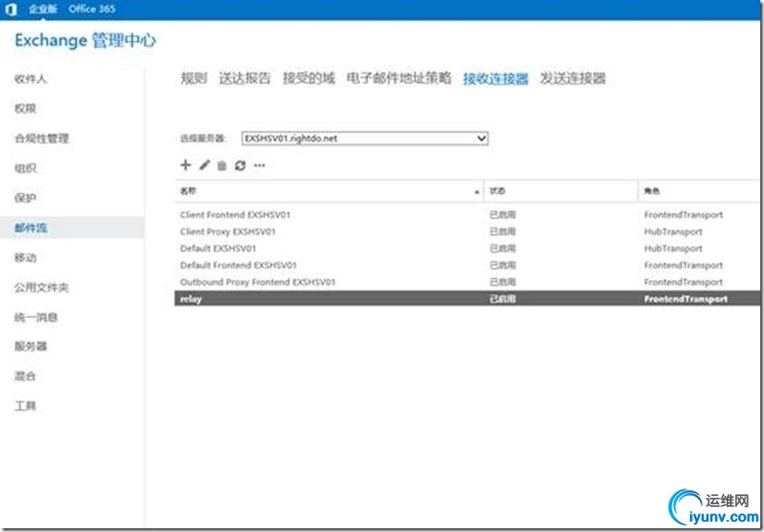Click FrontendTransport role of relay row

pos(685,299)
